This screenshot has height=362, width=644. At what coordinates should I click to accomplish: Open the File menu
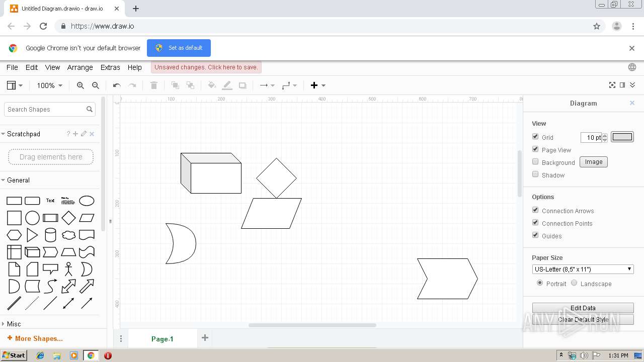[x=12, y=67]
